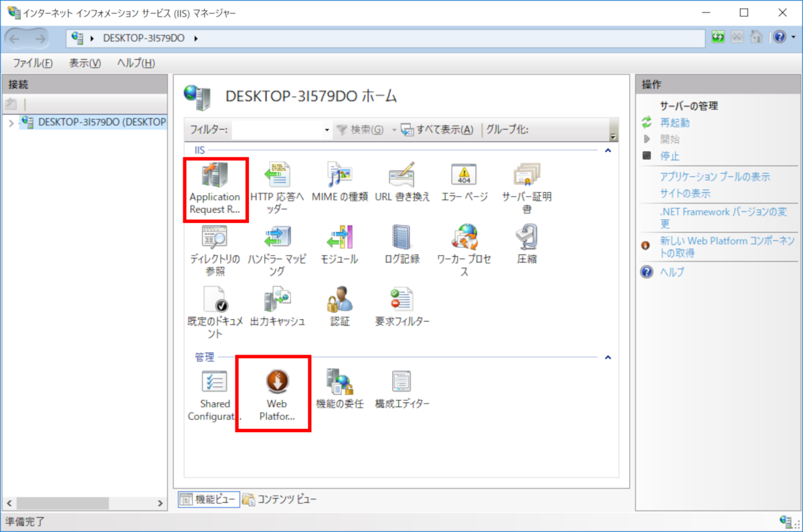The width and height of the screenshot is (803, 532).
Task: Expand DESKTOP-3I579DO tree node
Action: pyautogui.click(x=11, y=123)
